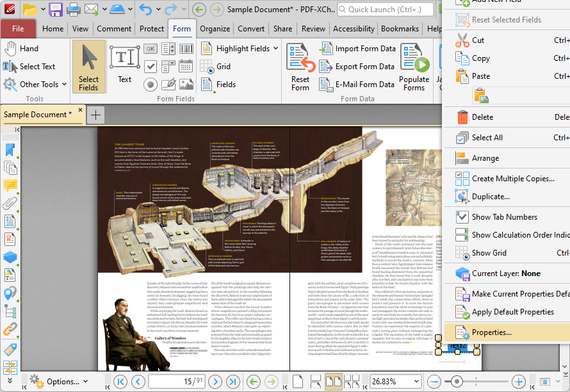Click E-Mail Form Data
The image size is (570, 392).
tap(357, 85)
